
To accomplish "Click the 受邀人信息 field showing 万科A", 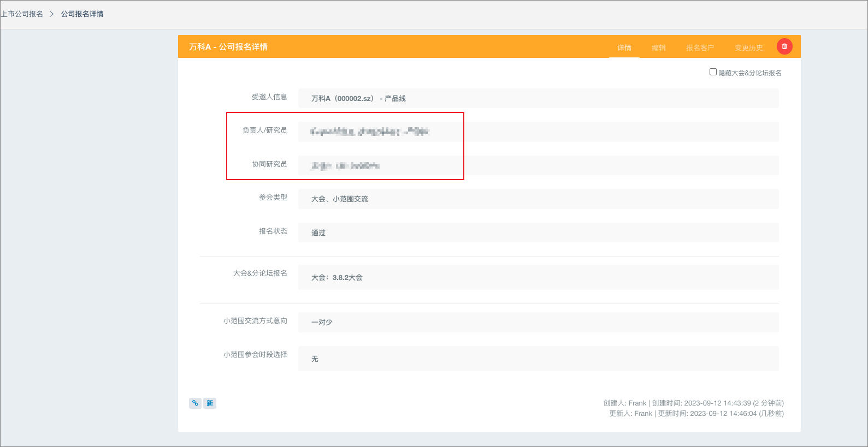I will coord(538,98).
